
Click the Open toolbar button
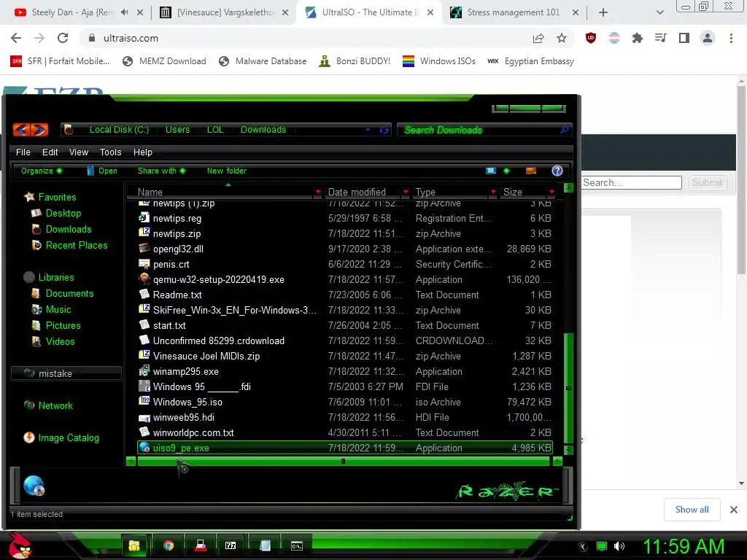[102, 171]
